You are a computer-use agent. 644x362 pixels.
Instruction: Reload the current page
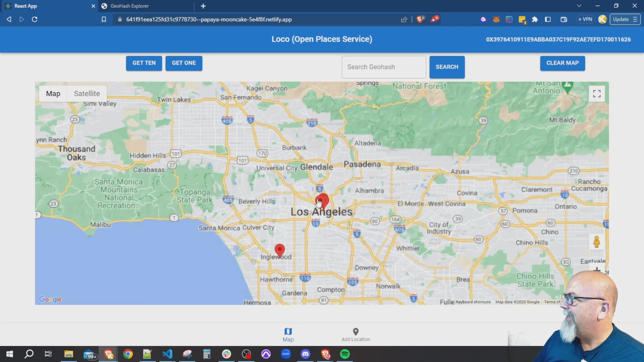pos(35,19)
